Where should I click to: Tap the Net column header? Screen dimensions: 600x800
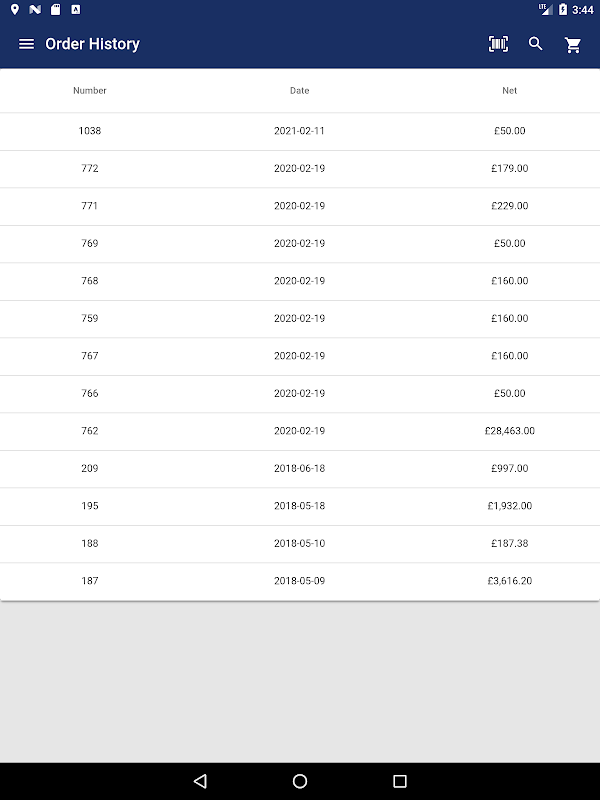(x=509, y=91)
